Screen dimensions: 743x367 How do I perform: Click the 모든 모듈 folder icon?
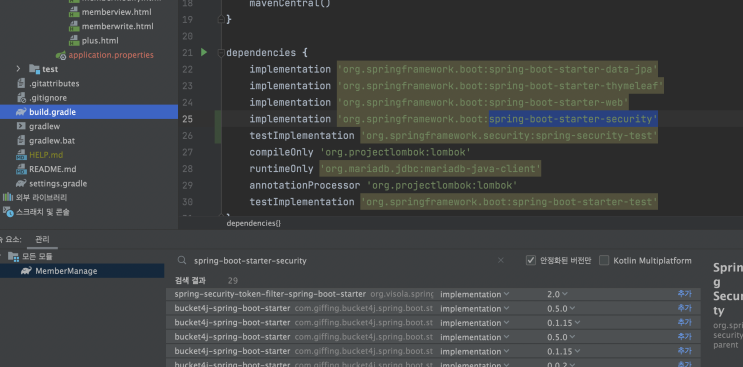(x=13, y=257)
